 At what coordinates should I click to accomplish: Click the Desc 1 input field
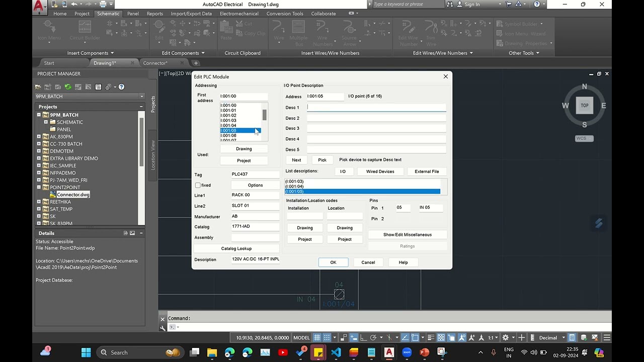376,107
